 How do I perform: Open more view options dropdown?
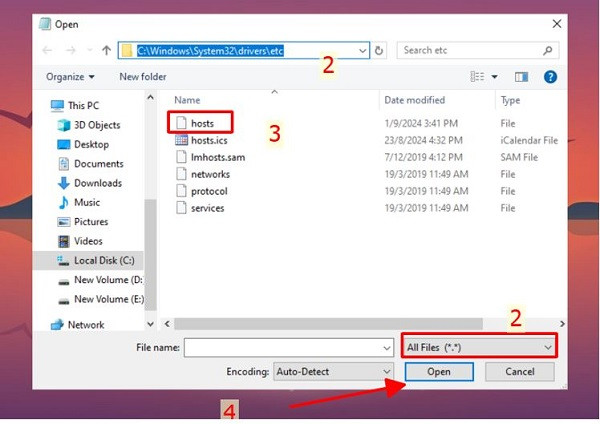point(494,77)
